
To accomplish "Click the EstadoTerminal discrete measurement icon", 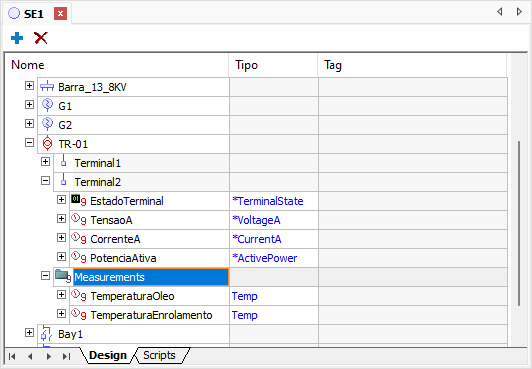I will coord(78,200).
